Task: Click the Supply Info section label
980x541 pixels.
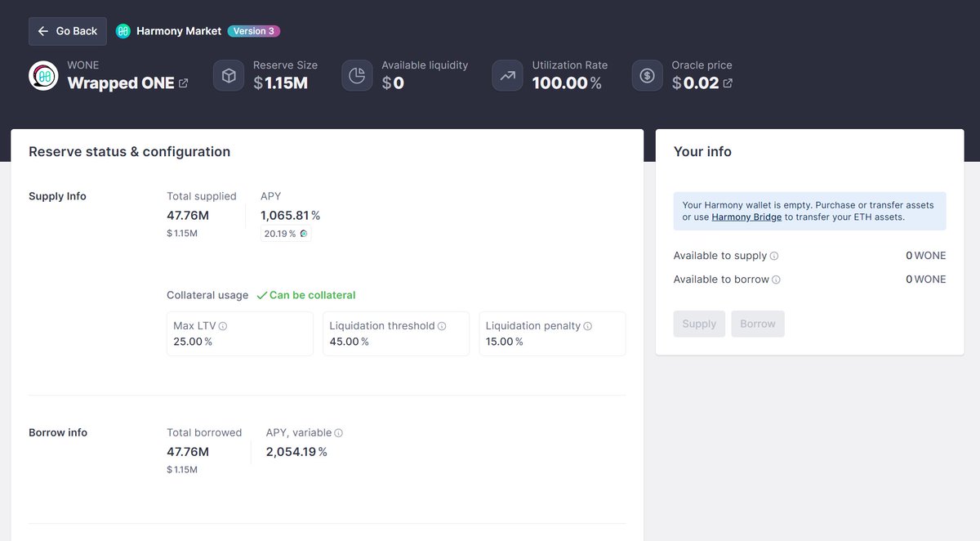Action: tap(57, 196)
